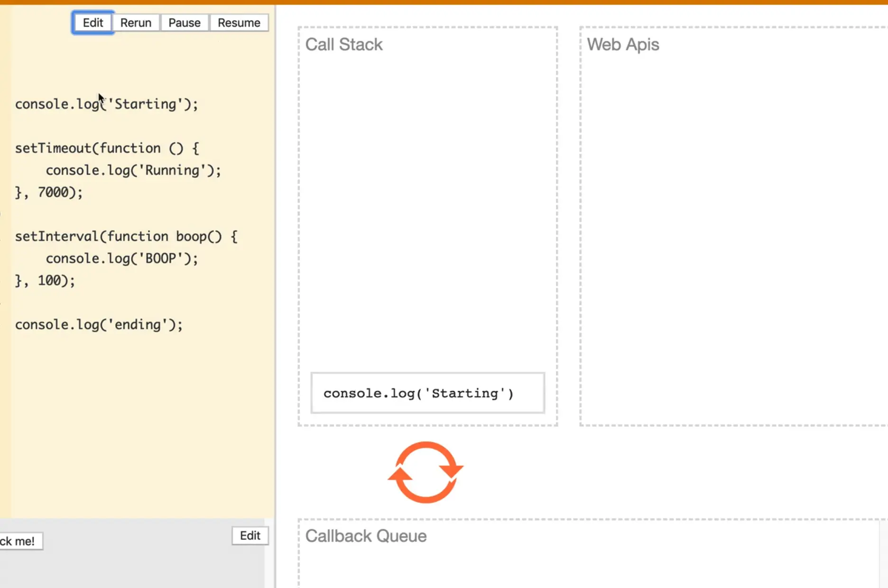This screenshot has height=588, width=888.
Task: Click the Callback Queue panel heading
Action: click(366, 536)
